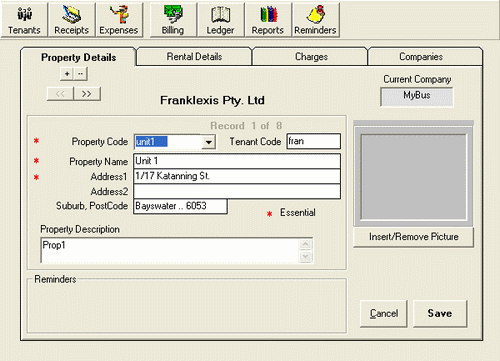The height and width of the screenshot is (361, 500).
Task: Open the Reports section
Action: [x=268, y=20]
